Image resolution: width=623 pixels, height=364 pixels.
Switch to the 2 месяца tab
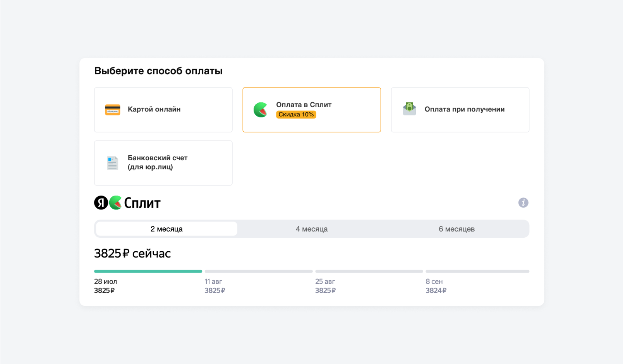(166, 229)
